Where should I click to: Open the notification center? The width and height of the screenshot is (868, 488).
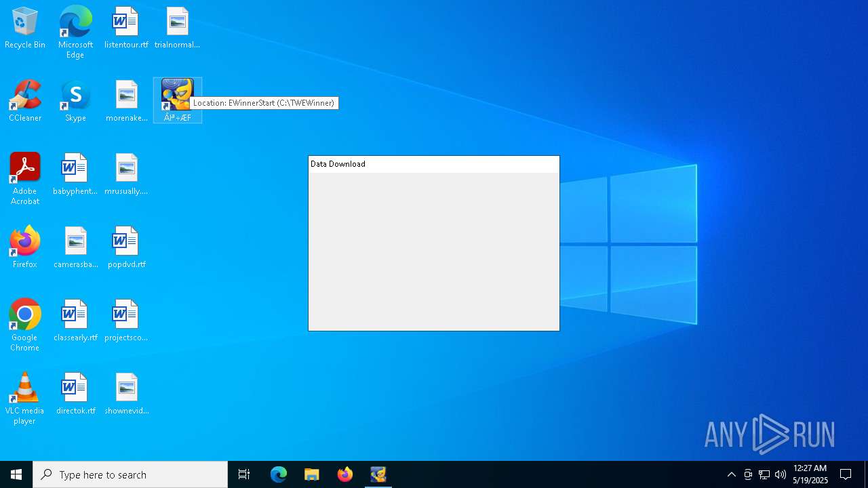coord(846,474)
